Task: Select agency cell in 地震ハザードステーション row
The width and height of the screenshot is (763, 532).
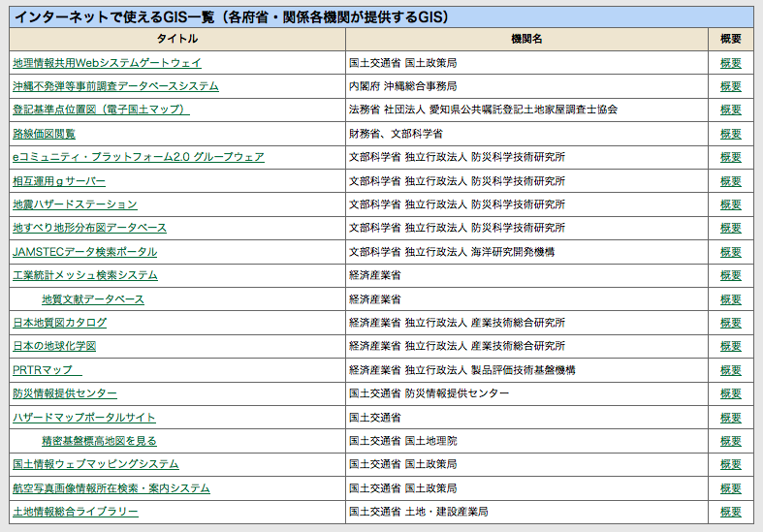Action: coord(527,204)
